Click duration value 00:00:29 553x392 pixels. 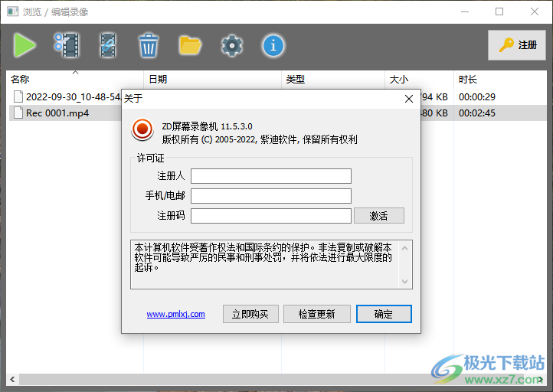pos(477,97)
